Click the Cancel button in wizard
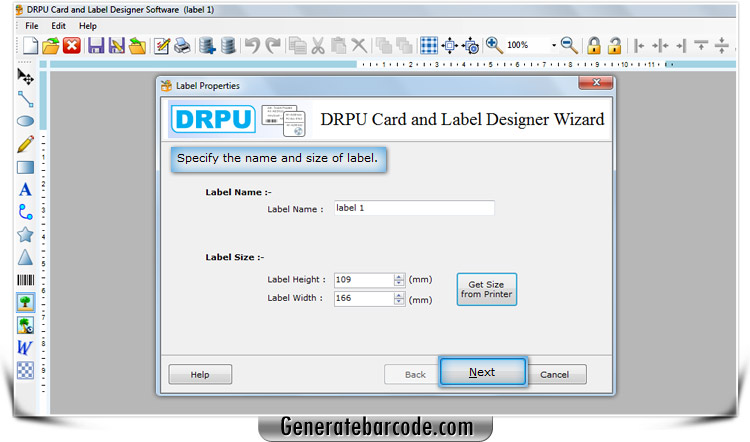750x442 pixels. pyautogui.click(x=555, y=375)
